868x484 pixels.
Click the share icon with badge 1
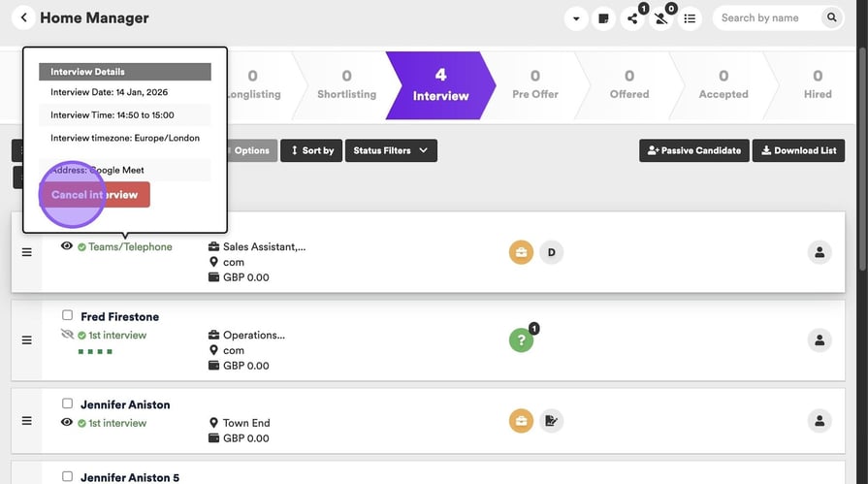tap(632, 17)
